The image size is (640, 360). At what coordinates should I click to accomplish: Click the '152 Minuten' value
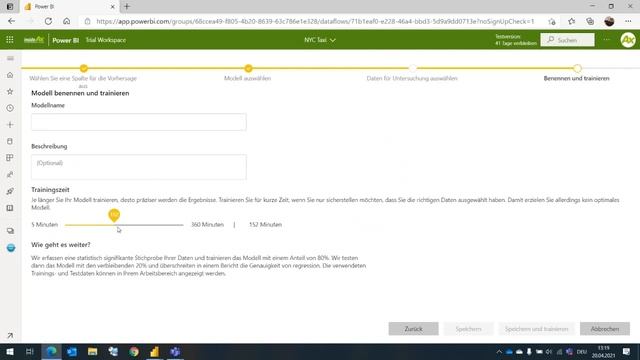(265, 224)
